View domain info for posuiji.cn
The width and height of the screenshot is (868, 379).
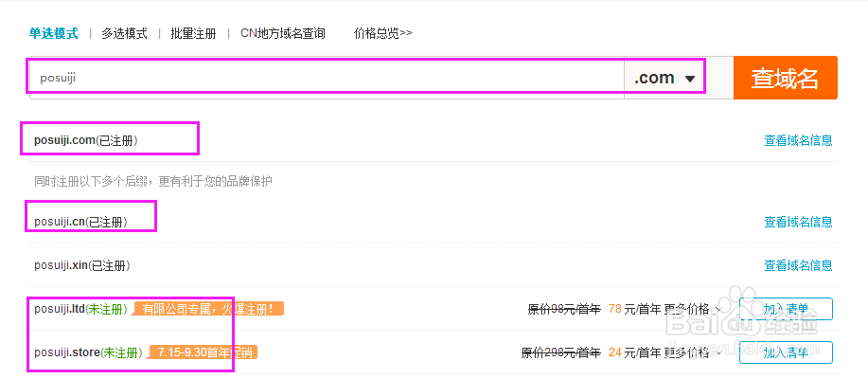point(798,222)
